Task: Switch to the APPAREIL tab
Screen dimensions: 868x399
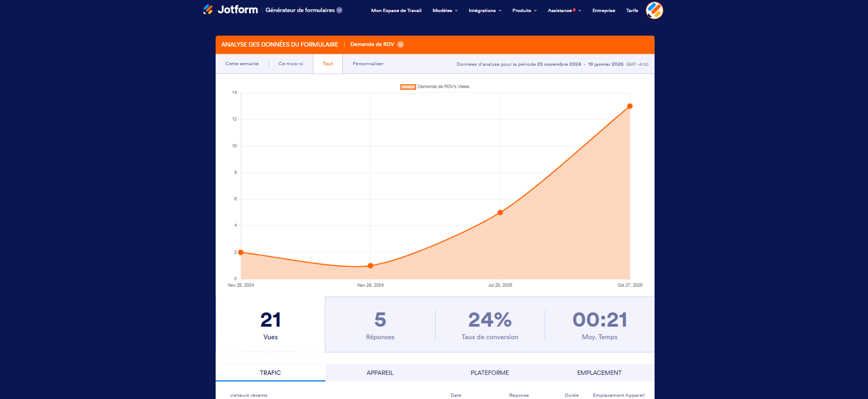Action: (x=380, y=373)
